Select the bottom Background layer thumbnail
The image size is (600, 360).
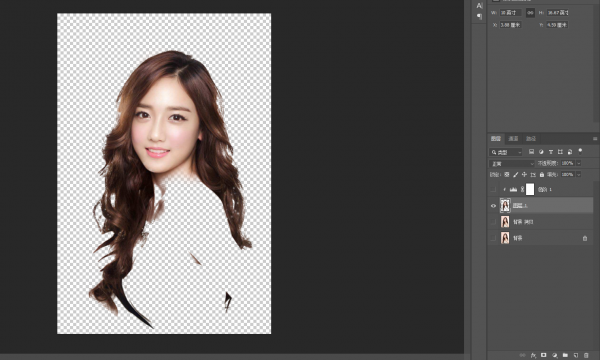(x=505, y=238)
